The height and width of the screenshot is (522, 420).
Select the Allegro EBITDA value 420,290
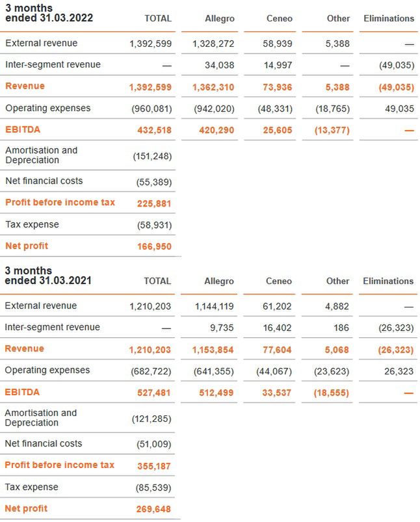point(213,131)
